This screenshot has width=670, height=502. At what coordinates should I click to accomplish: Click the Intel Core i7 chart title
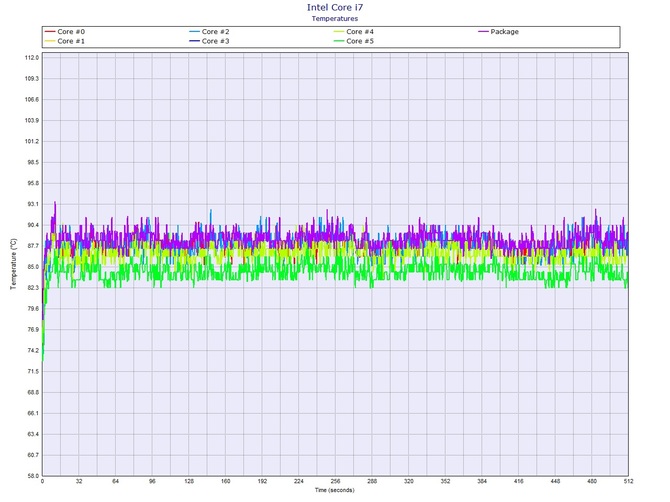[335, 7]
